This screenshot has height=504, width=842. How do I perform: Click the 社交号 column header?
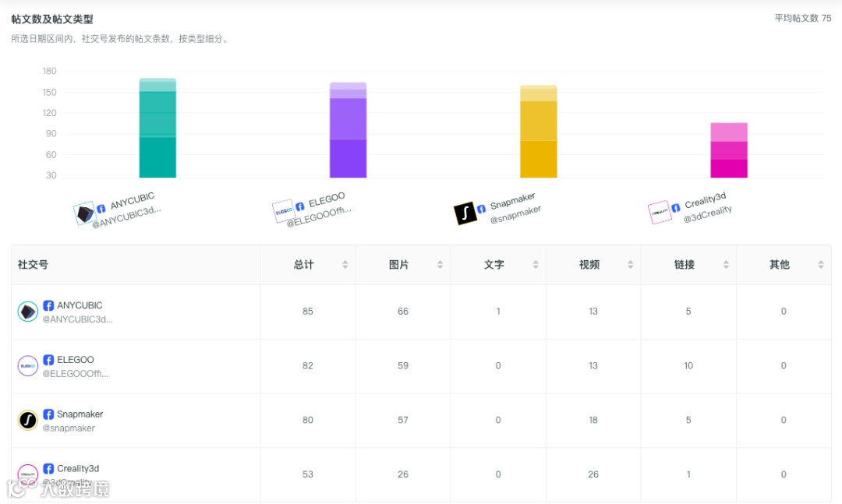click(136, 265)
